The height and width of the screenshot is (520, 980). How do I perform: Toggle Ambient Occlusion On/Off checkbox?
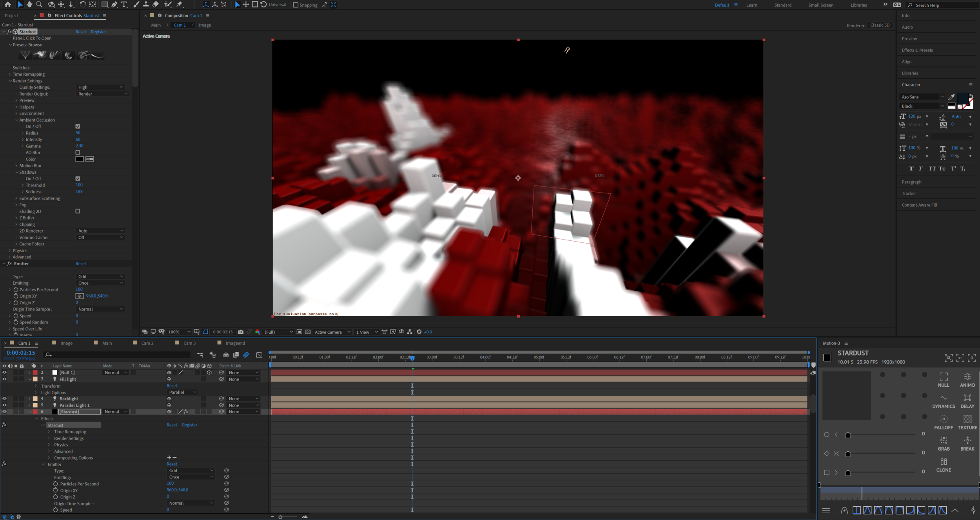coord(78,126)
